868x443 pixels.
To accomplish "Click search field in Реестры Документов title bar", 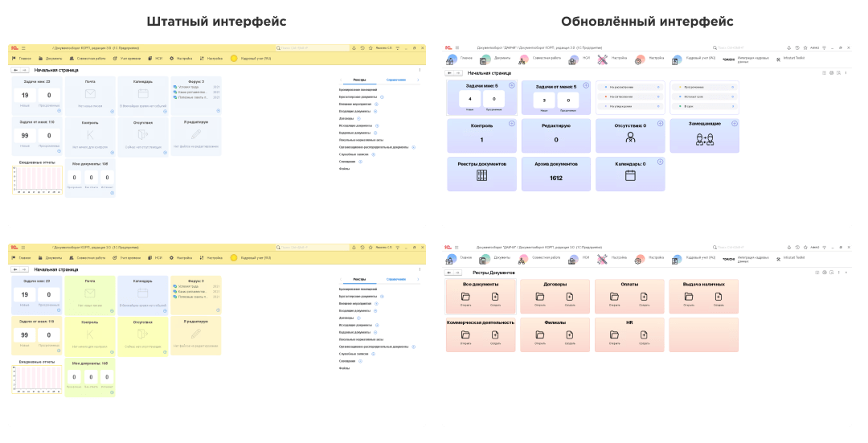I will pos(747,248).
